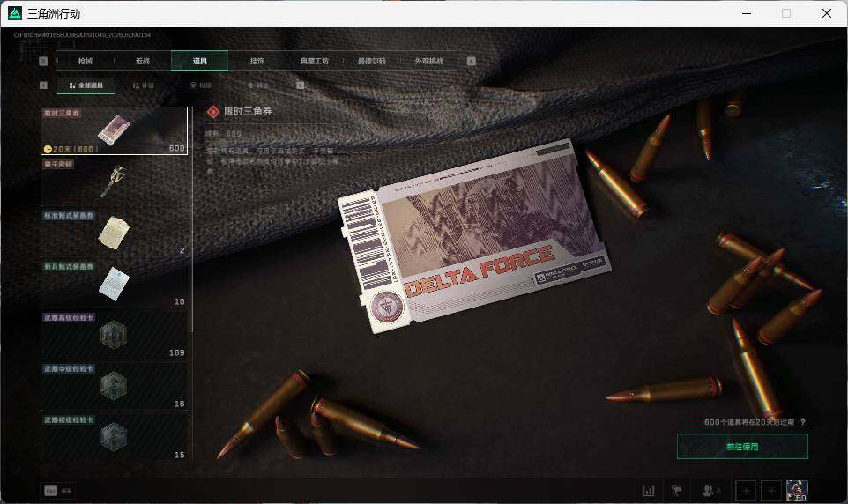Click the 三角洲行动 app logo in title bar

15,13
